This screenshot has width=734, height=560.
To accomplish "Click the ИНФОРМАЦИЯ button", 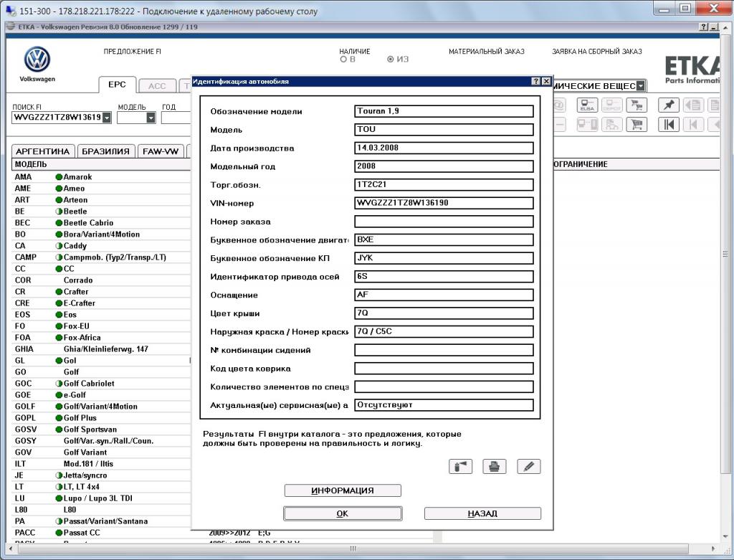I will pos(343,490).
